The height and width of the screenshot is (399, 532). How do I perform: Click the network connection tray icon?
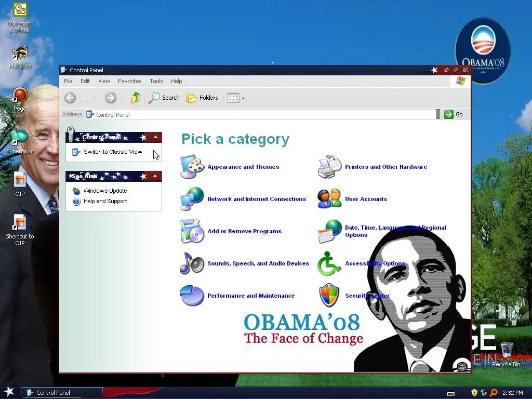484,393
